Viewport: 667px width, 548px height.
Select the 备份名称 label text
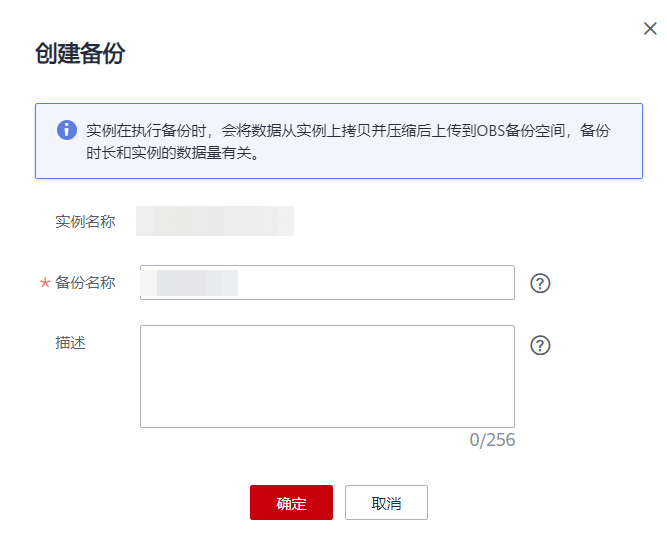[85, 283]
